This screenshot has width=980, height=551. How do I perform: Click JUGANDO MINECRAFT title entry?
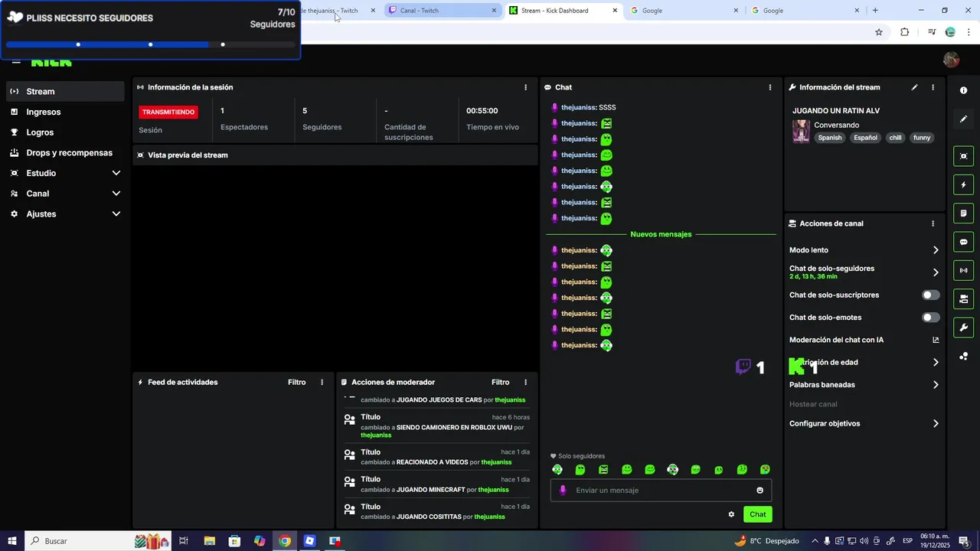436,484
